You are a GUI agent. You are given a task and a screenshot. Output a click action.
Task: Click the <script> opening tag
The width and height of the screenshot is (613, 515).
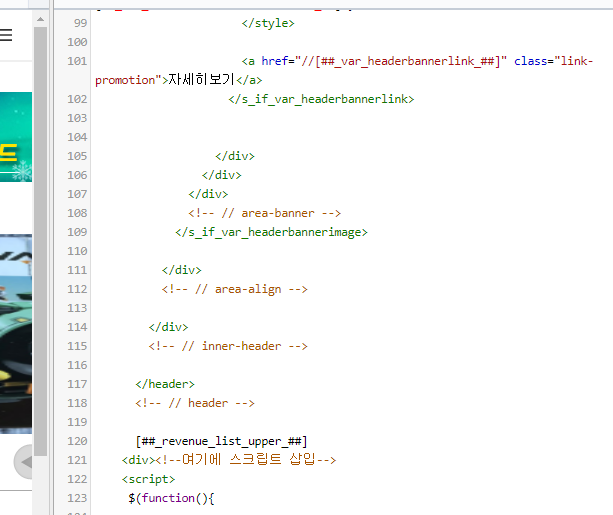coord(148,479)
